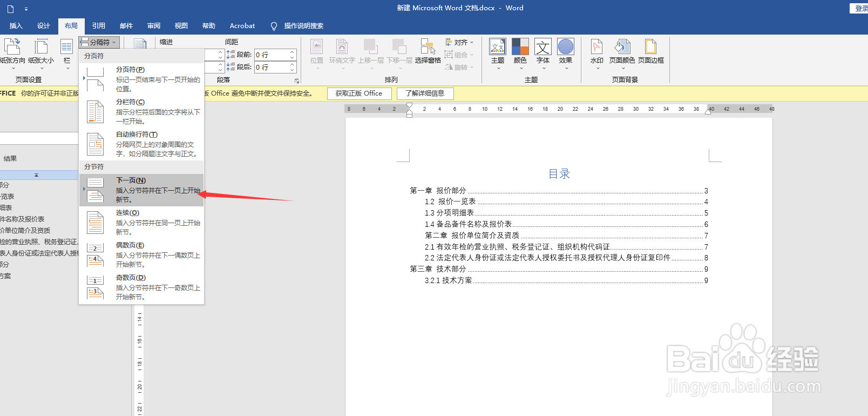
Task: Open the Themes (主题) gallery
Action: (498, 53)
